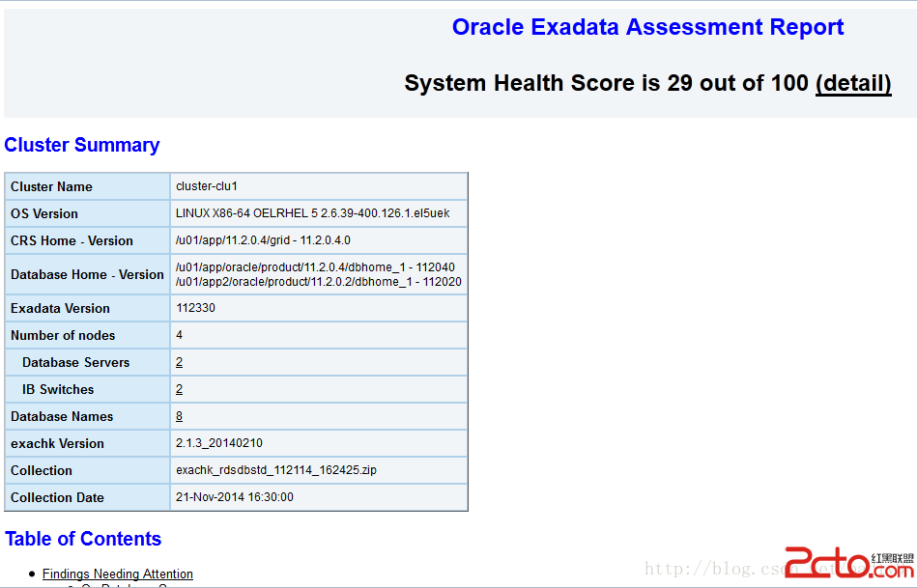Click "System Health Score is 29 out of 100" text
The height and width of the screenshot is (588, 917).
point(606,84)
